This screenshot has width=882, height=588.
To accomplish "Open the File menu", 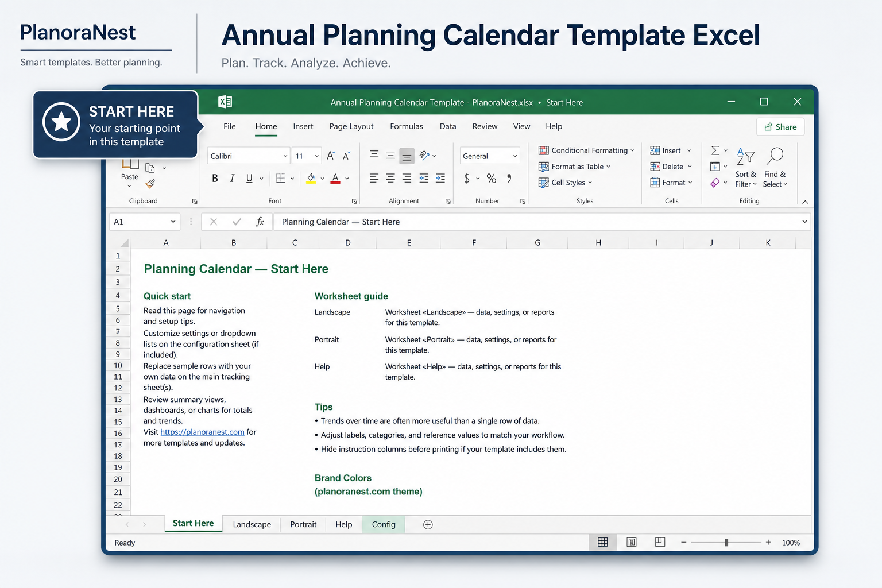I will [230, 126].
